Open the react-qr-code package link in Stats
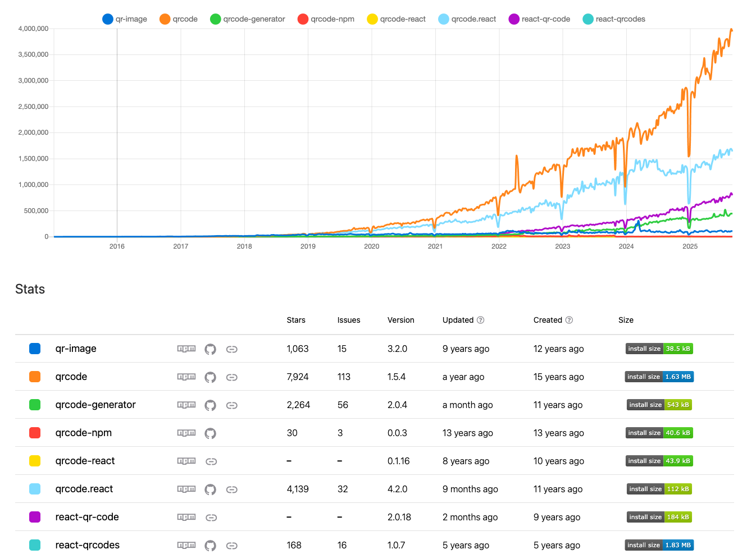Viewport: 756px width, 554px height. pos(87,517)
